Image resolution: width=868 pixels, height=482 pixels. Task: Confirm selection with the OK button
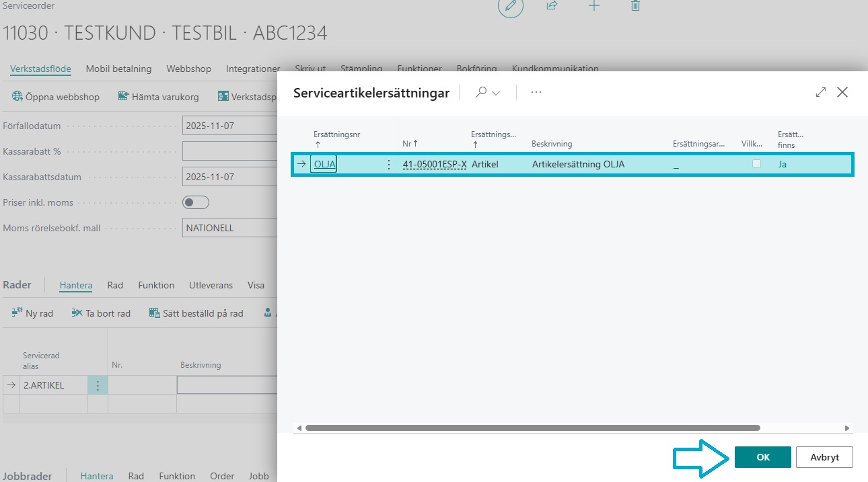pos(762,457)
